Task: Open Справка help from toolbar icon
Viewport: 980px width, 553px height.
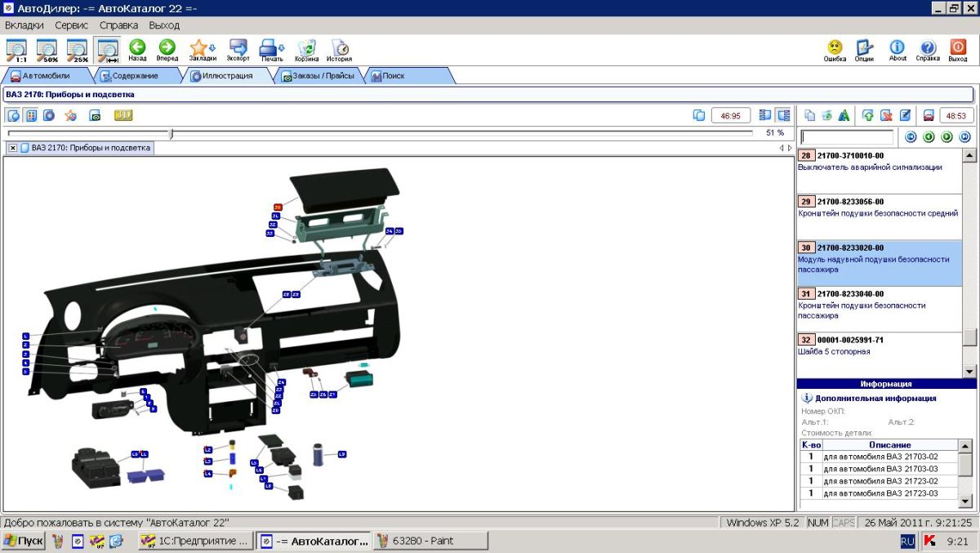Action: [x=928, y=51]
